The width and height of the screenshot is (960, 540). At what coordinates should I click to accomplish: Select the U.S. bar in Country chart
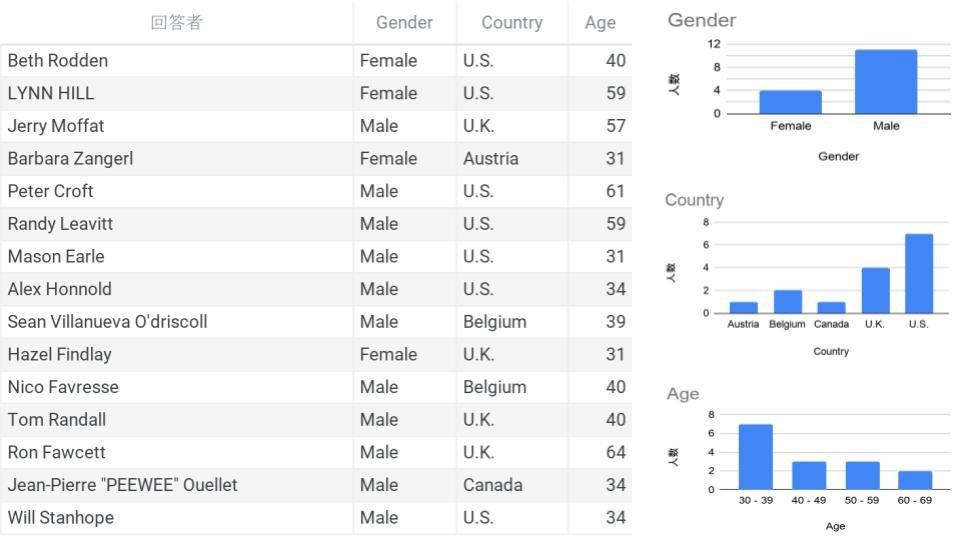pyautogui.click(x=918, y=274)
